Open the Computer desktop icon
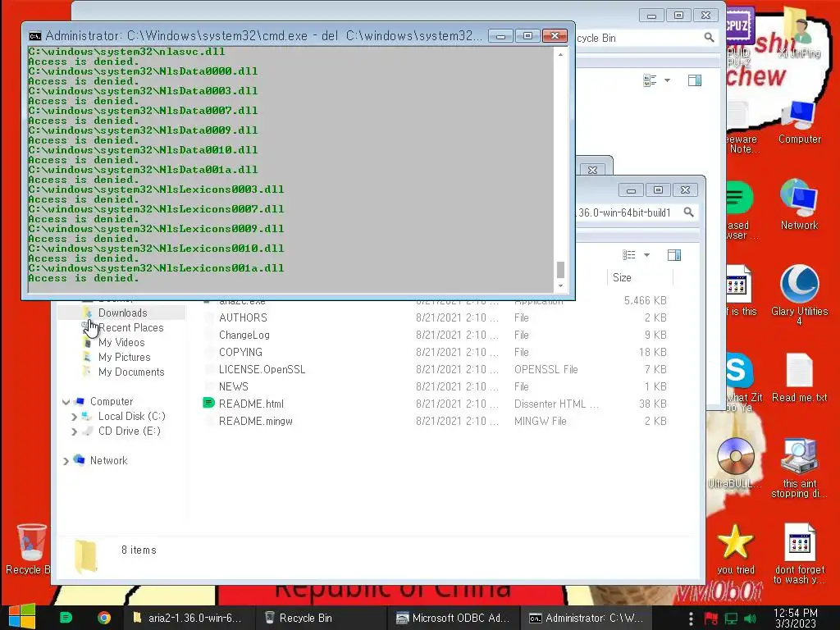The width and height of the screenshot is (840, 630). coord(799,122)
